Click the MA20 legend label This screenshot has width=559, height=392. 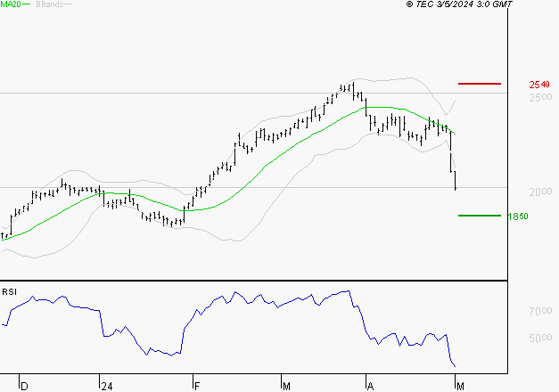[11, 4]
